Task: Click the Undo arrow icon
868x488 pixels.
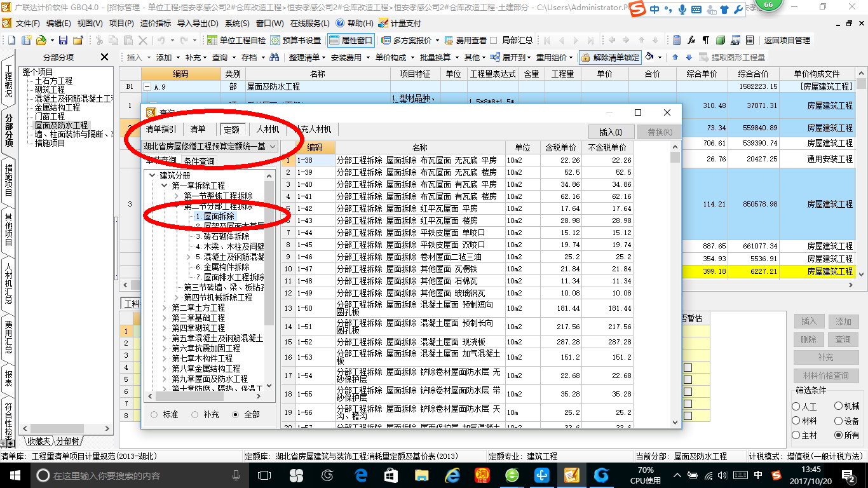Action: (x=161, y=40)
